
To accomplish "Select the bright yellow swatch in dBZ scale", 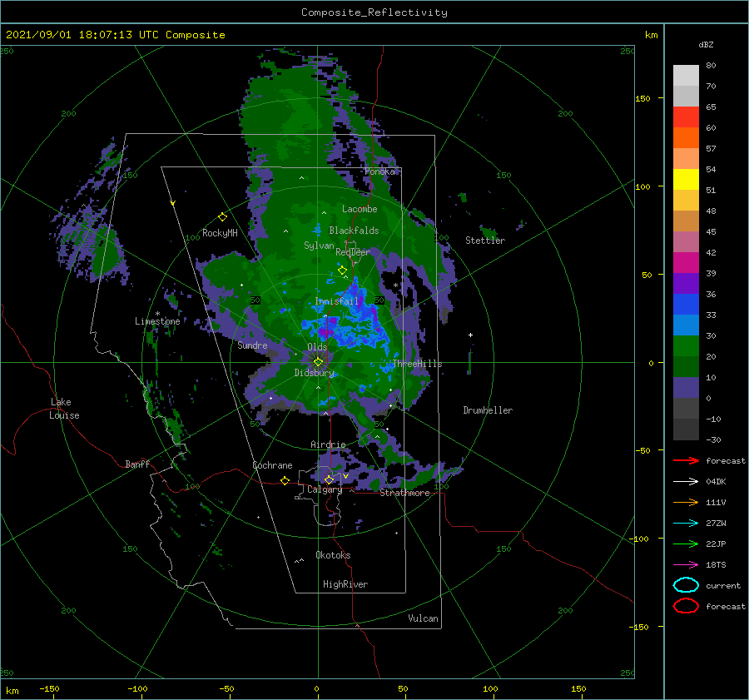I will pyautogui.click(x=686, y=180).
